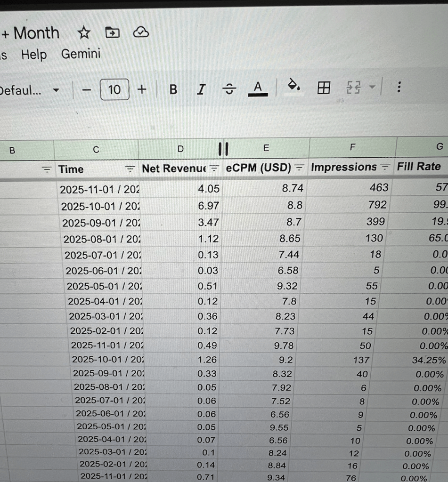Check the cloud save status icon
The width and height of the screenshot is (448, 482).
[141, 32]
